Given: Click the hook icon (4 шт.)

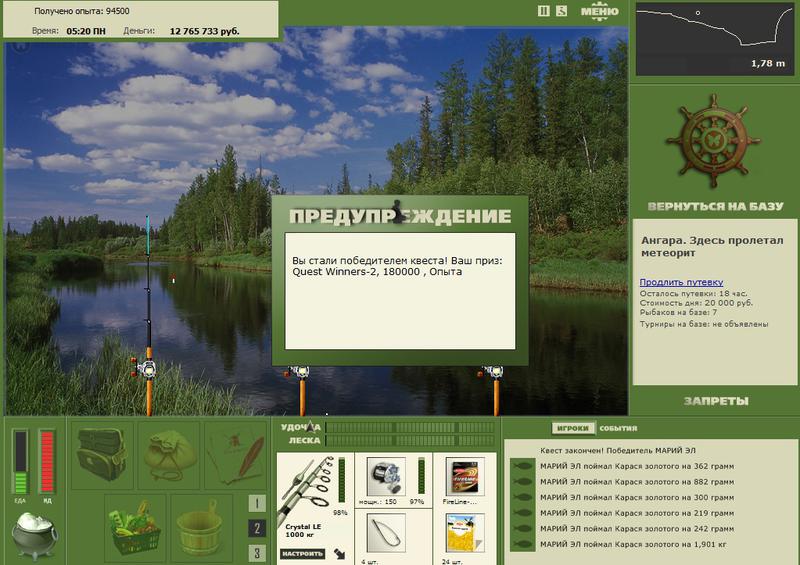Looking at the screenshot, I should click(386, 533).
